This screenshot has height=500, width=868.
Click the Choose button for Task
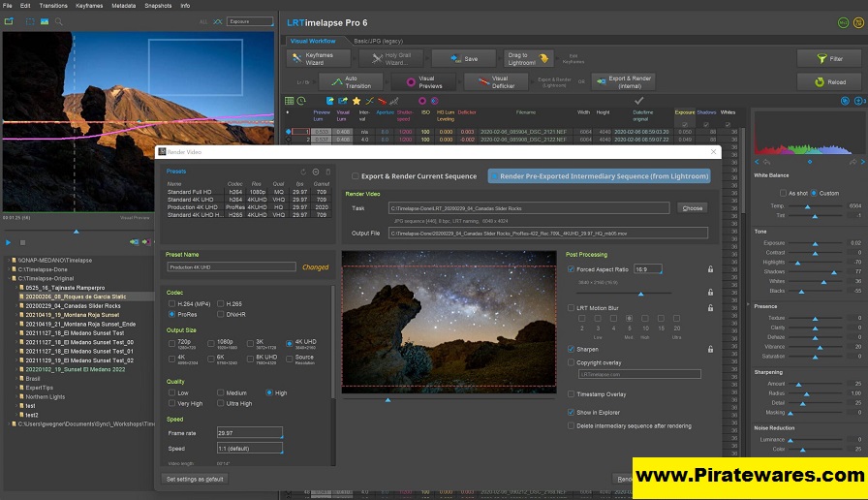pyautogui.click(x=692, y=207)
